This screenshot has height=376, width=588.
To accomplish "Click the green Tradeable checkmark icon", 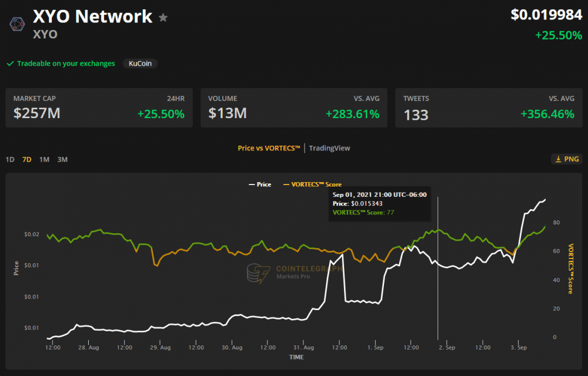I will click(x=10, y=63).
